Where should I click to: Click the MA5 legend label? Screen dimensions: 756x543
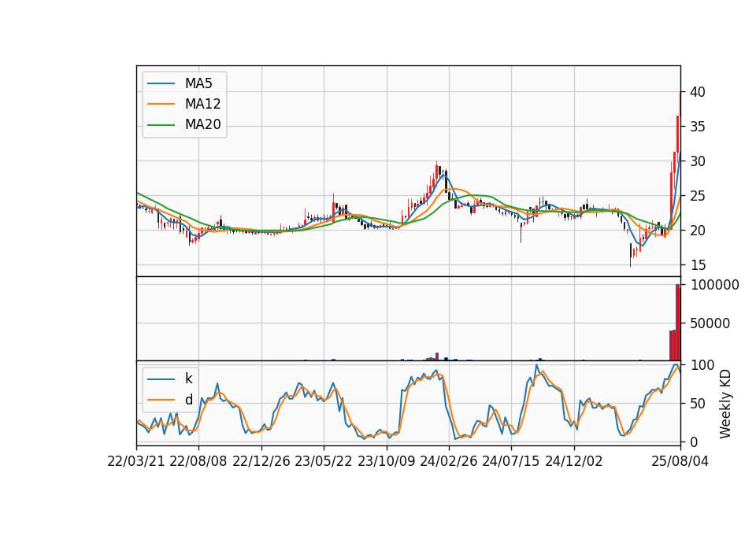pyautogui.click(x=198, y=83)
